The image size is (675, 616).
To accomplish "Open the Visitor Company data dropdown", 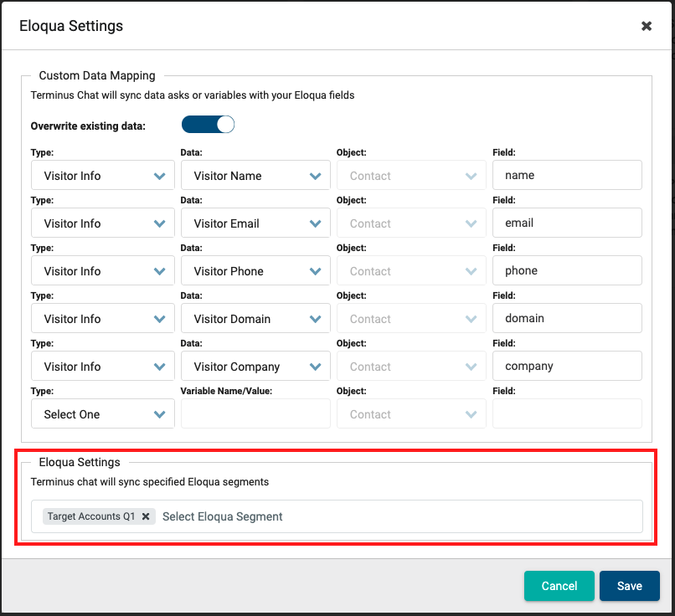I will pos(255,366).
